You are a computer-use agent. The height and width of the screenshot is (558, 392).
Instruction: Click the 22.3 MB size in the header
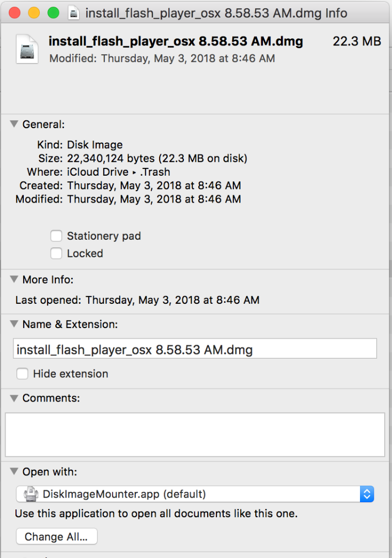click(357, 41)
